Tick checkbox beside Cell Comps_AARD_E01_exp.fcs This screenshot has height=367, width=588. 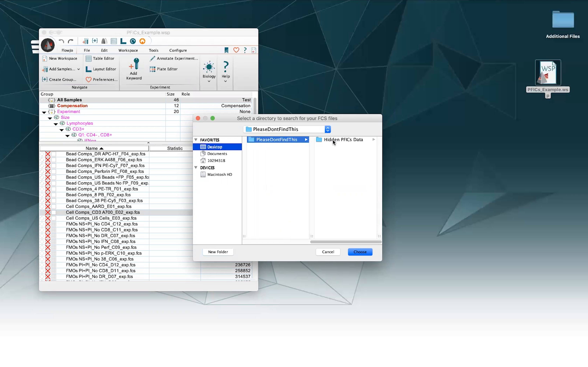(x=54, y=207)
